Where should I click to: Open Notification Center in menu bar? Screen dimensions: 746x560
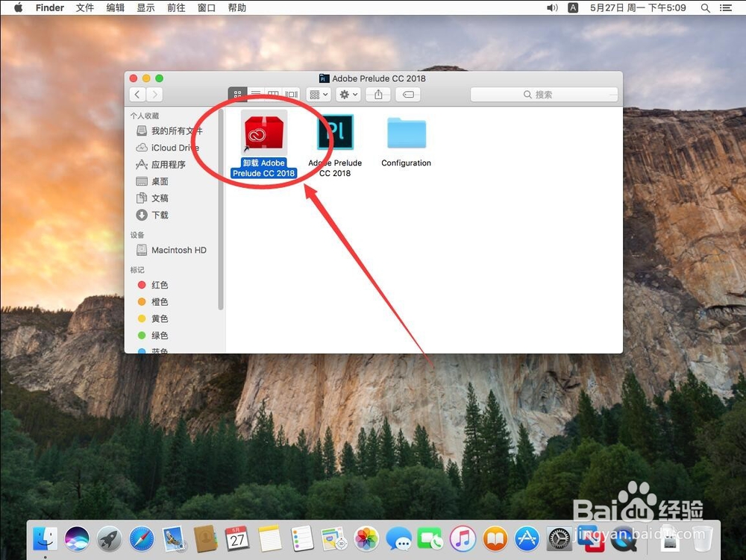(726, 7)
